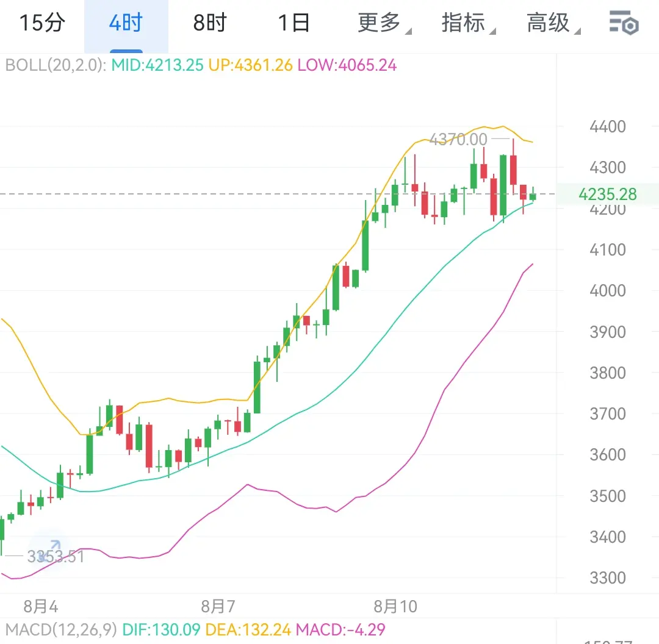Tap the 3600 price axis label
659x644 pixels.
tap(608, 454)
